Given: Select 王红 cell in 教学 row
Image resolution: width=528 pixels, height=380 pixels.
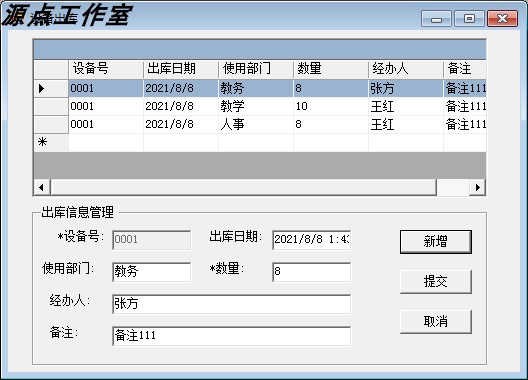Looking at the screenshot, I should [406, 106].
